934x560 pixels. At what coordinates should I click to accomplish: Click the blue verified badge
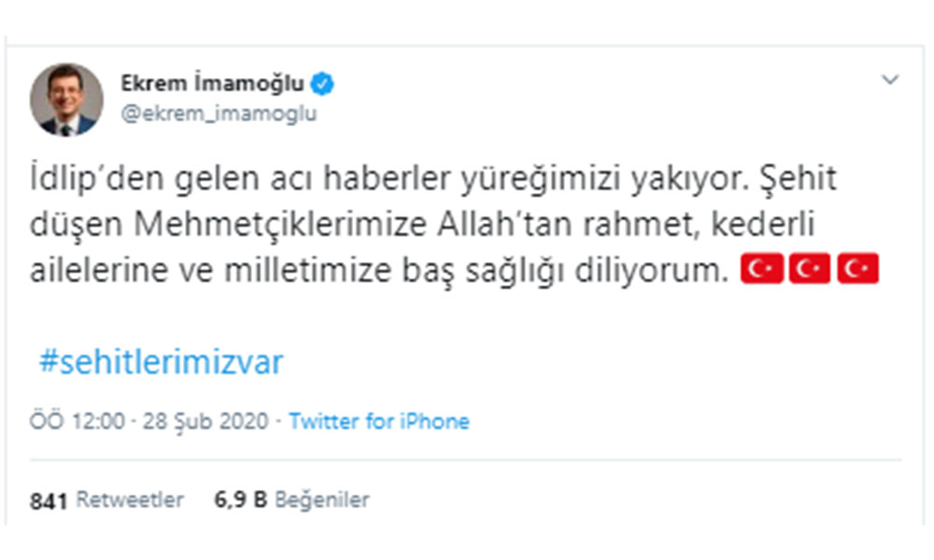323,85
